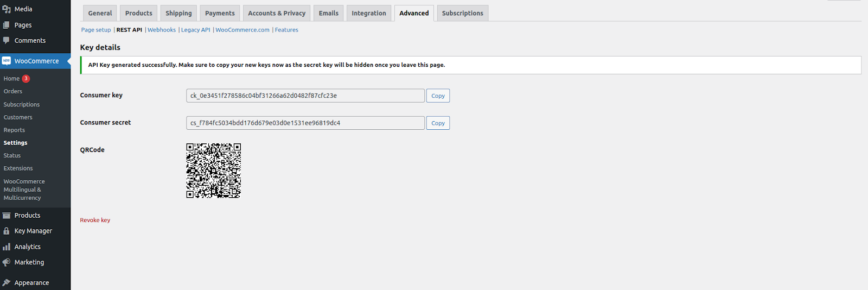Open the Reports submenu
868x290 pixels.
pos(14,130)
